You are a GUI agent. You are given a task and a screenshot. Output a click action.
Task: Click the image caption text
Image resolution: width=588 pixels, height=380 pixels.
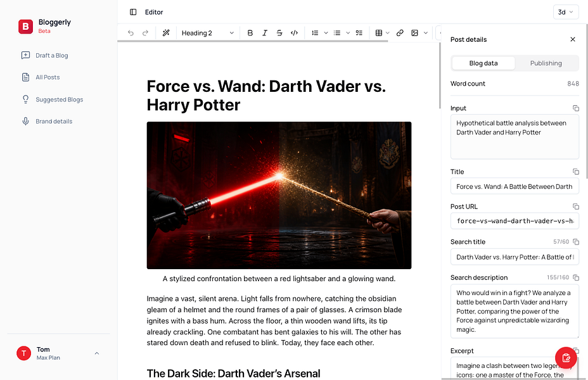(x=279, y=279)
